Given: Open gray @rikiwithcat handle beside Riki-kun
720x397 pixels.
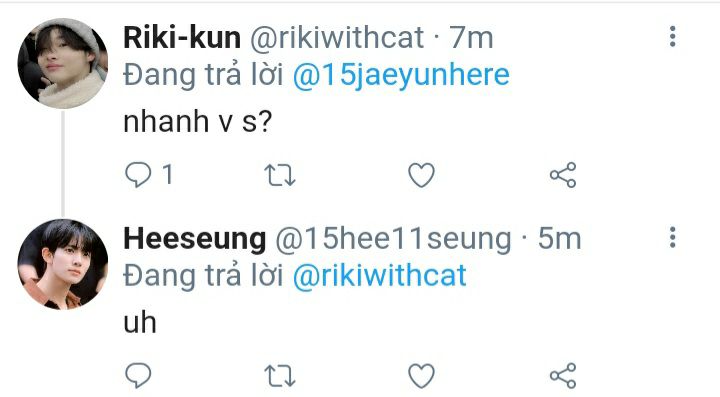Looking at the screenshot, I should (x=337, y=37).
